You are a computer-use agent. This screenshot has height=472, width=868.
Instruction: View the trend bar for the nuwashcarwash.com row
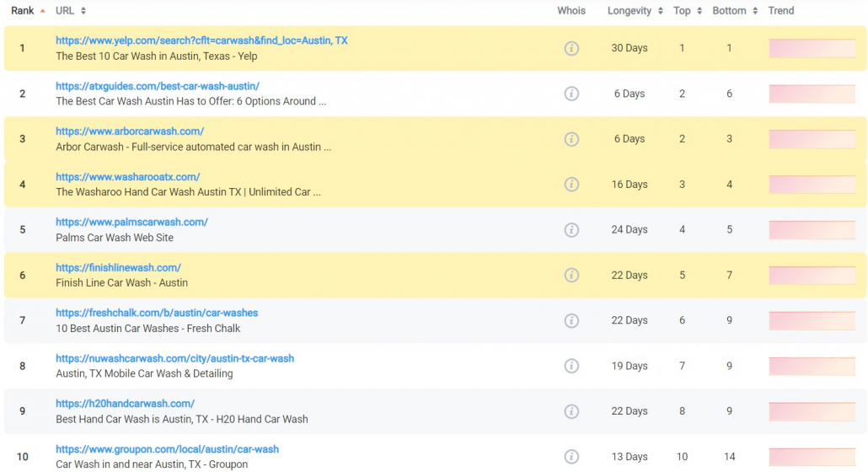pos(812,366)
